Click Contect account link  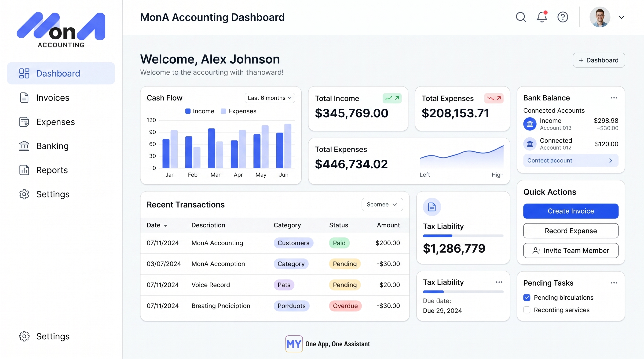pyautogui.click(x=571, y=161)
